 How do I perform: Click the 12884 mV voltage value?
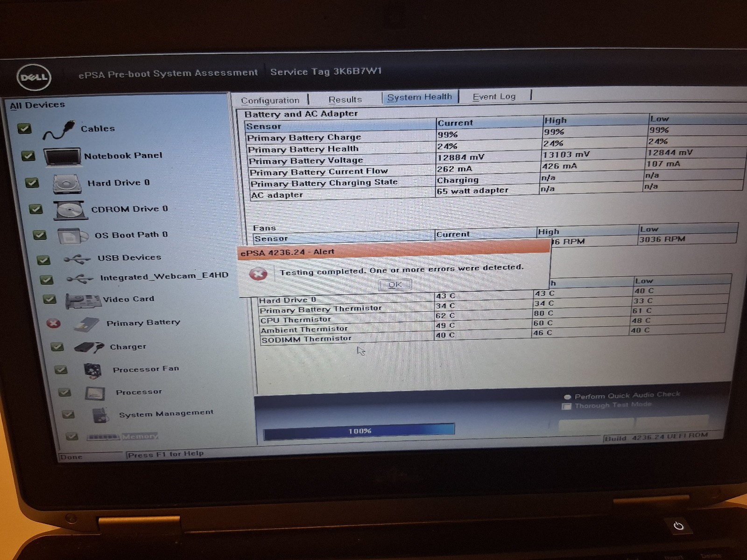461,157
